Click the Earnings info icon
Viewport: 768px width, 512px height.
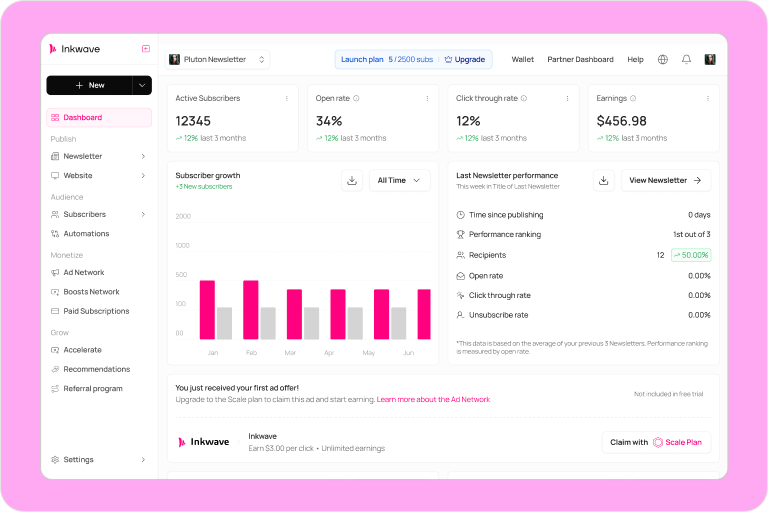coord(633,98)
